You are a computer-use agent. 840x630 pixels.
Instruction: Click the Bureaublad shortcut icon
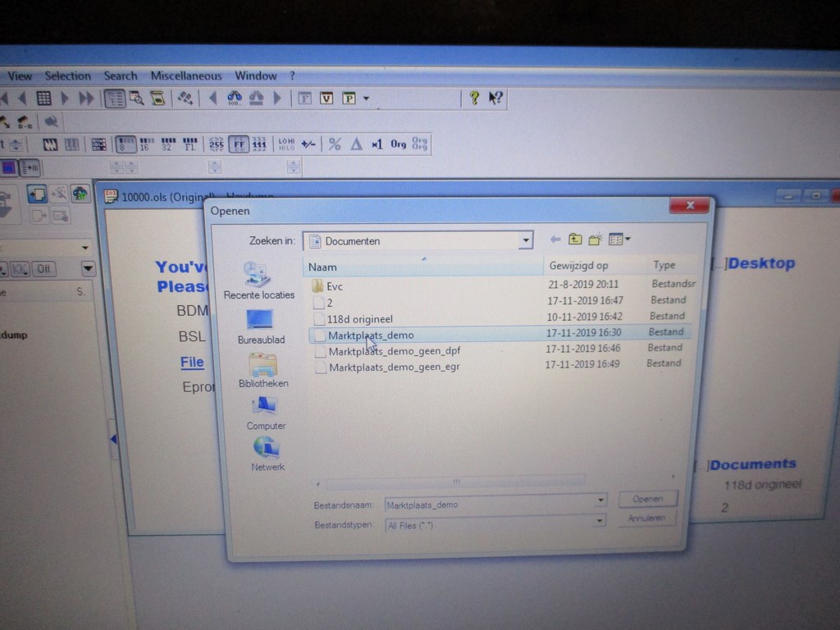click(x=260, y=320)
